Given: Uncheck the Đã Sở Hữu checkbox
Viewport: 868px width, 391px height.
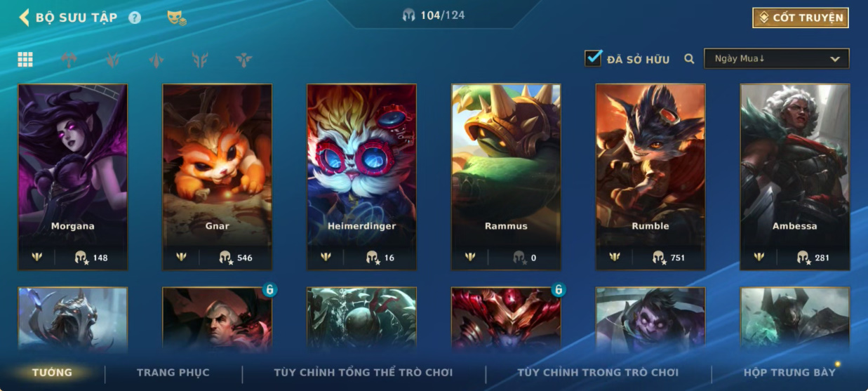Looking at the screenshot, I should tap(593, 58).
